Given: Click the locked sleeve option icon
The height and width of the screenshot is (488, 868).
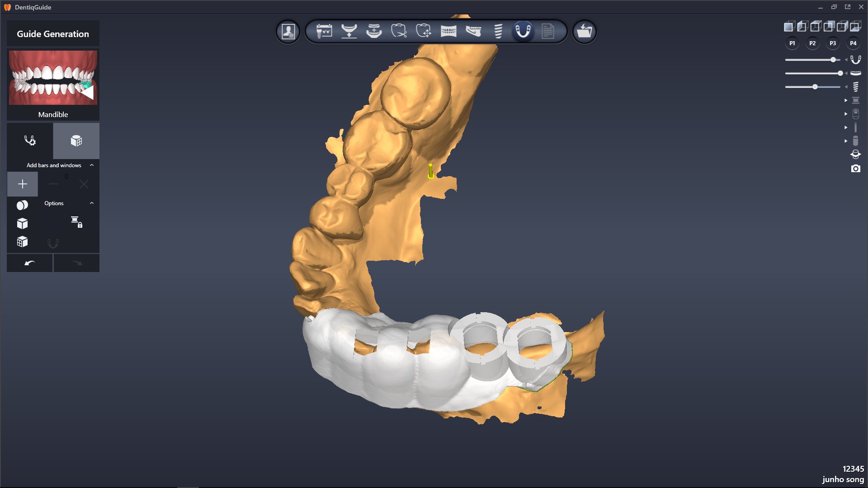Looking at the screenshot, I should click(76, 222).
